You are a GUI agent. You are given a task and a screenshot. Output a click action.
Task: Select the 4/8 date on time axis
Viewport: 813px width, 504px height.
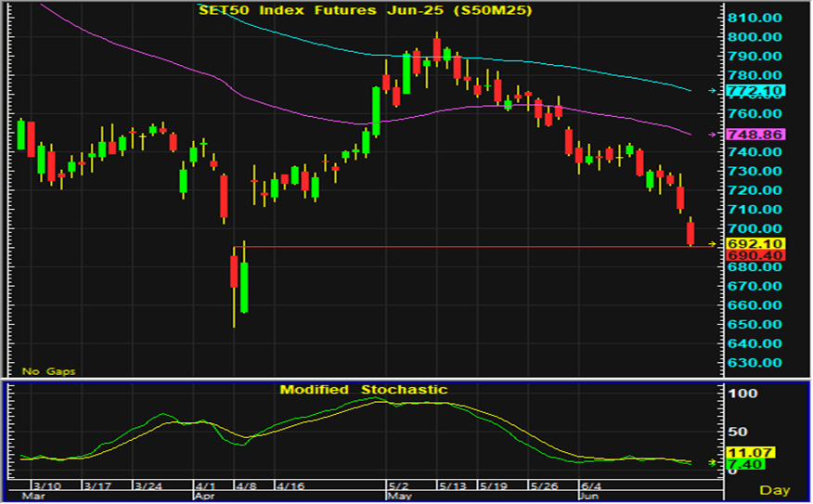246,485
